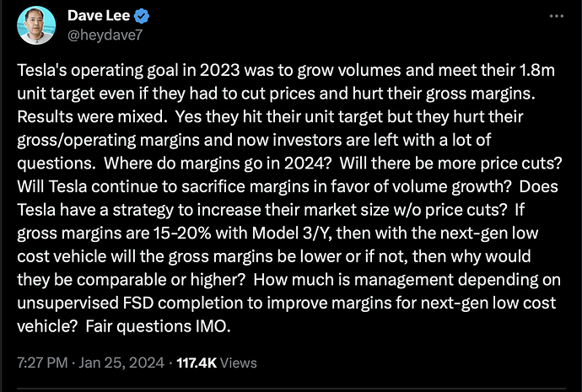Open the Dave Lee display name link
Viewport: 582px width, 392px height.
[99, 15]
